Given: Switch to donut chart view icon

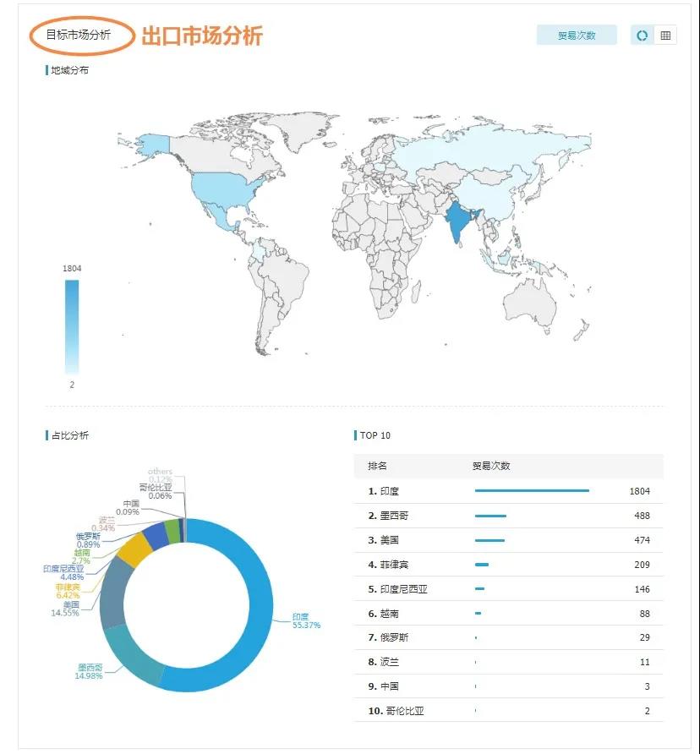Looking at the screenshot, I should pos(643,36).
